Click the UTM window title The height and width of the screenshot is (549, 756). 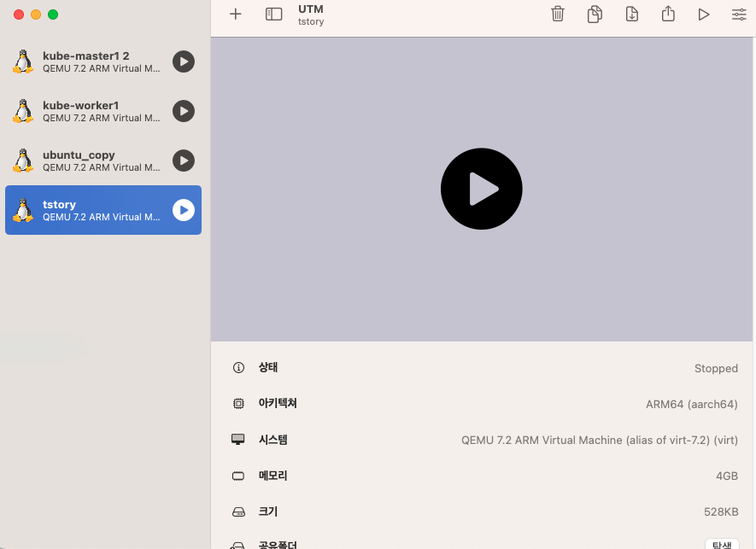(x=310, y=9)
